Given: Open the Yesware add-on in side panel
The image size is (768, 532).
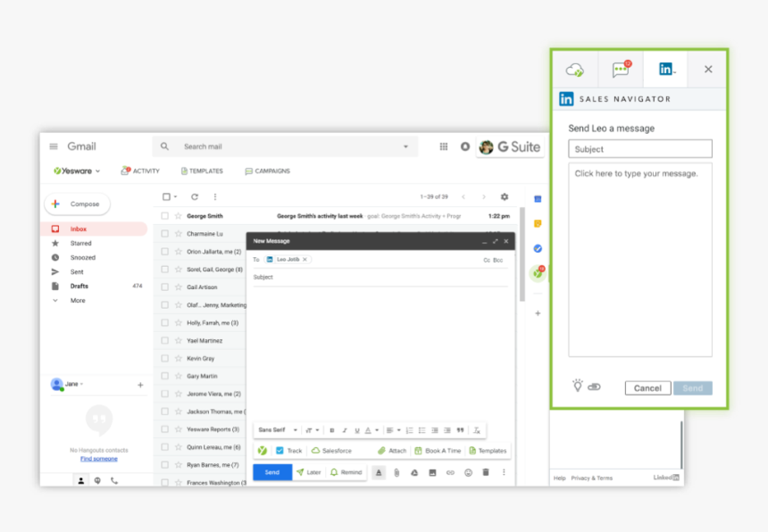Looking at the screenshot, I should point(538,272).
